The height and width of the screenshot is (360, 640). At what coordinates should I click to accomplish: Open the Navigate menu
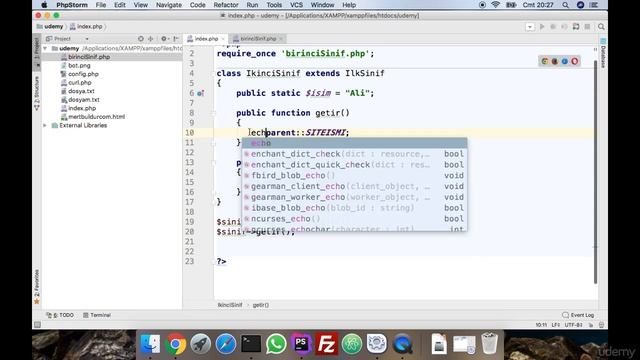click(x=169, y=5)
